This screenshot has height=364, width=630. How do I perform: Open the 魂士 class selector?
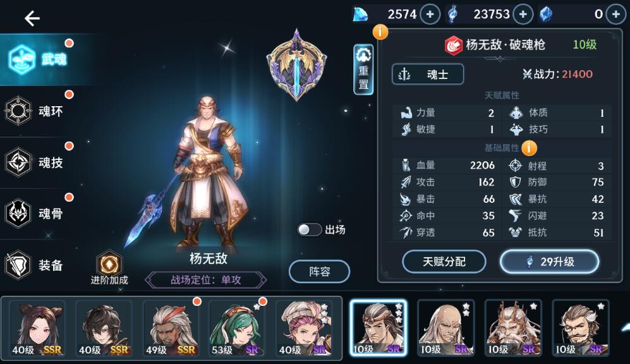click(428, 75)
